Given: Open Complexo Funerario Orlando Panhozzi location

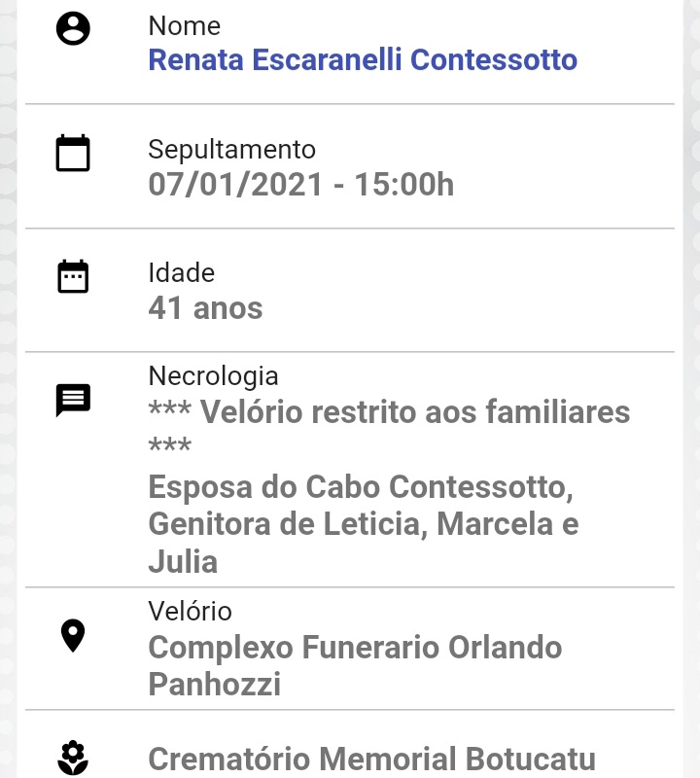Looking at the screenshot, I should tap(355, 666).
